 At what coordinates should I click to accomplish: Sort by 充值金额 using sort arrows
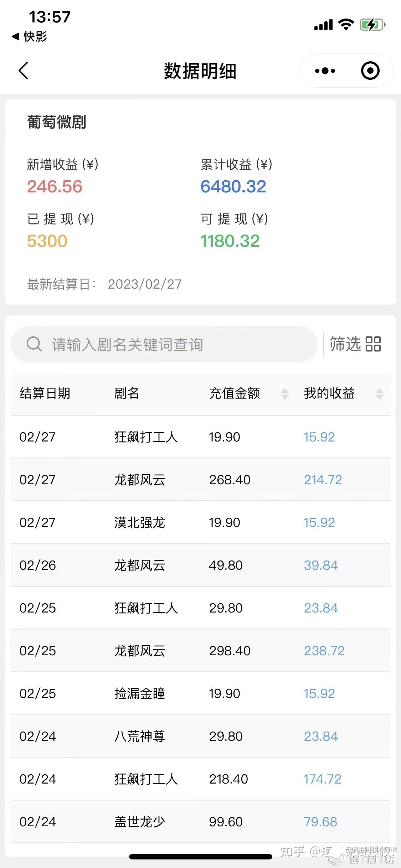284,394
